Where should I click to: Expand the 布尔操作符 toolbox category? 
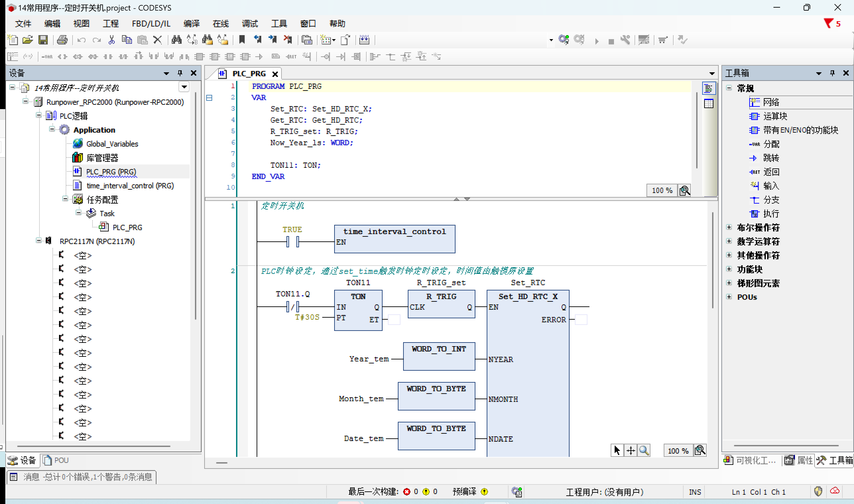(729, 227)
